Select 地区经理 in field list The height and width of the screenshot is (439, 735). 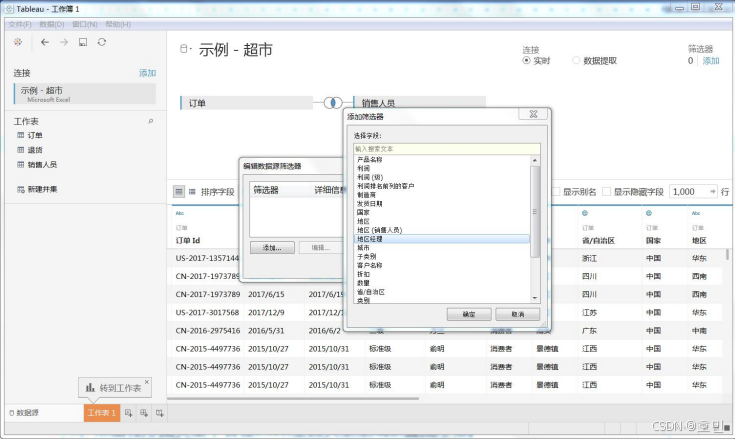[x=442, y=239]
